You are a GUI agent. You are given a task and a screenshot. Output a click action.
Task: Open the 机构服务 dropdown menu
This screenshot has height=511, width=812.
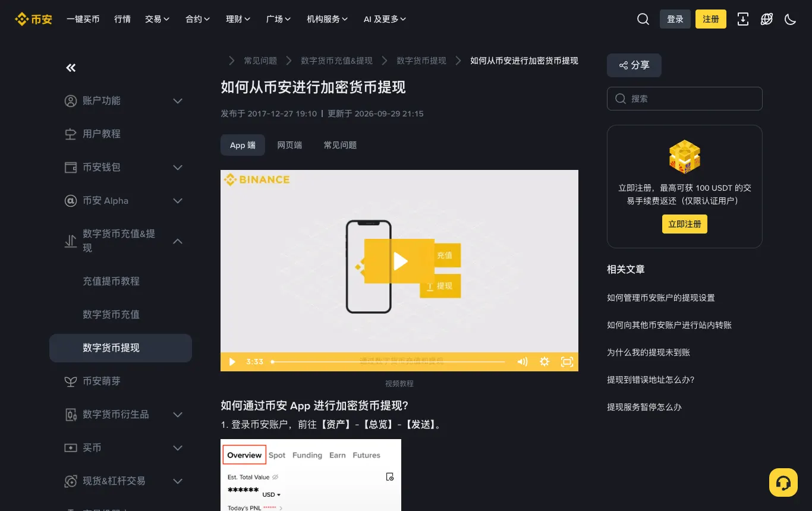tap(327, 19)
